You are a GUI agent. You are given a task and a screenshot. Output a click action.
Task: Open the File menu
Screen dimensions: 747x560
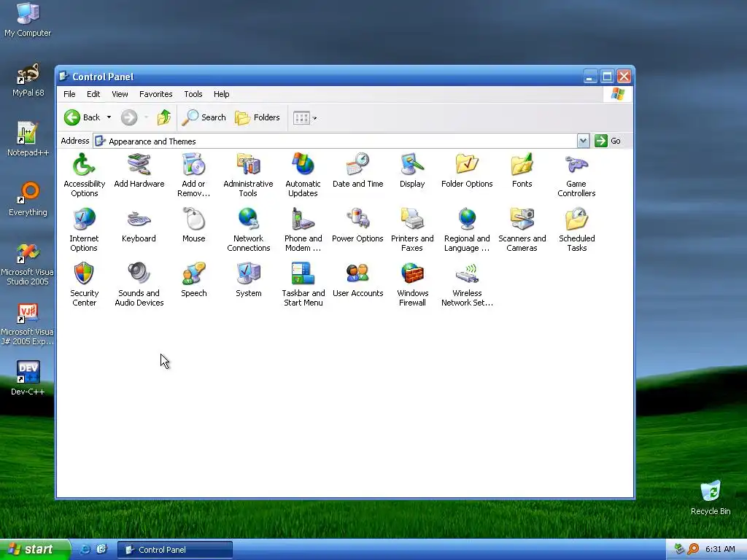tap(69, 94)
